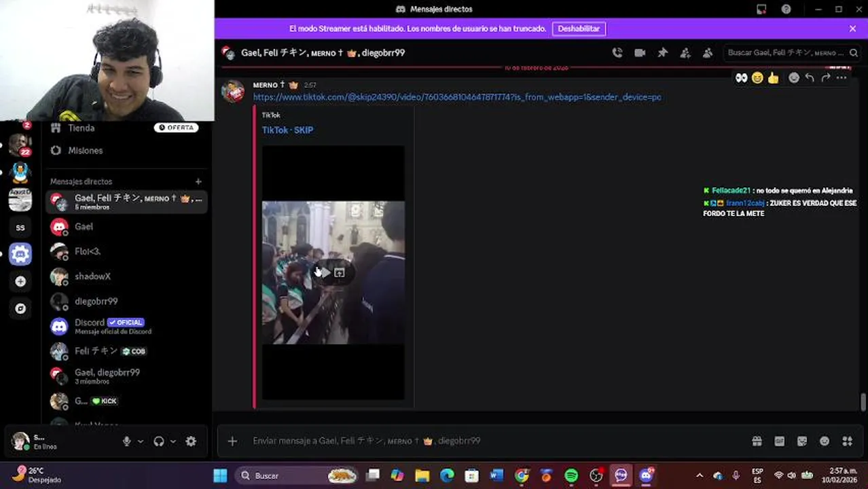Show hidden system tray icons chevron
Image resolution: width=868 pixels, height=489 pixels.
[x=700, y=475]
